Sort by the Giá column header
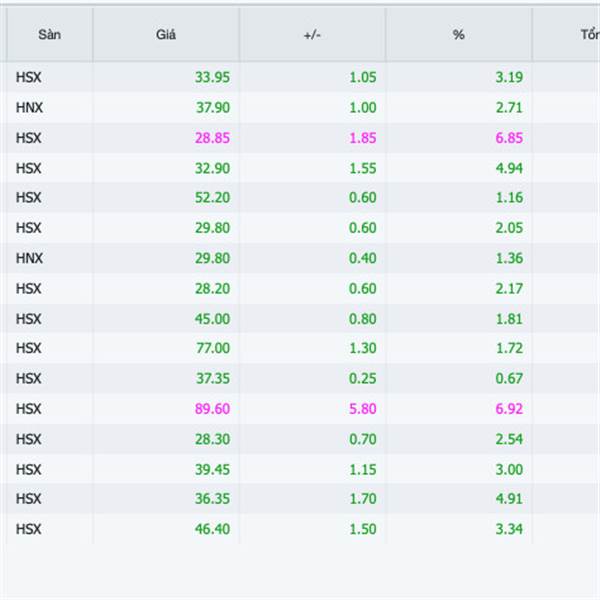The height and width of the screenshot is (600, 600). point(166,35)
